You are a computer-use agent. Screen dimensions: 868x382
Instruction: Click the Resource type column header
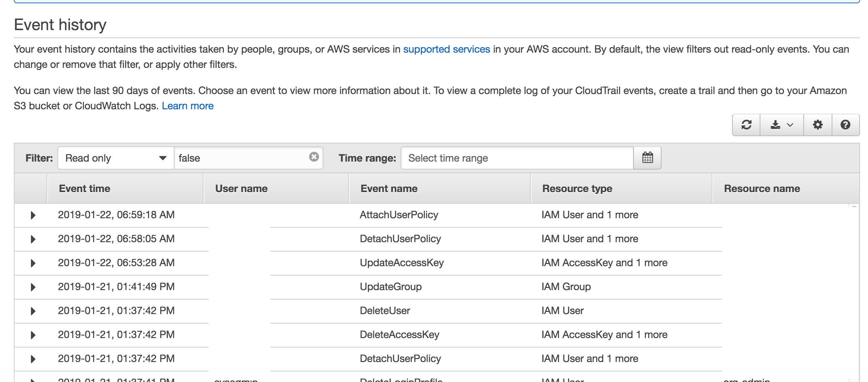[577, 188]
